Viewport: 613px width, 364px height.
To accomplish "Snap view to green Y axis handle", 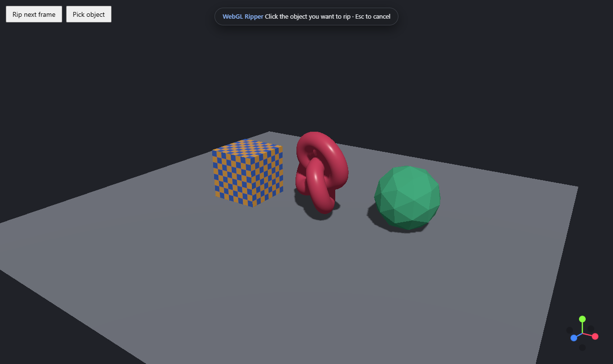I will click(x=582, y=319).
